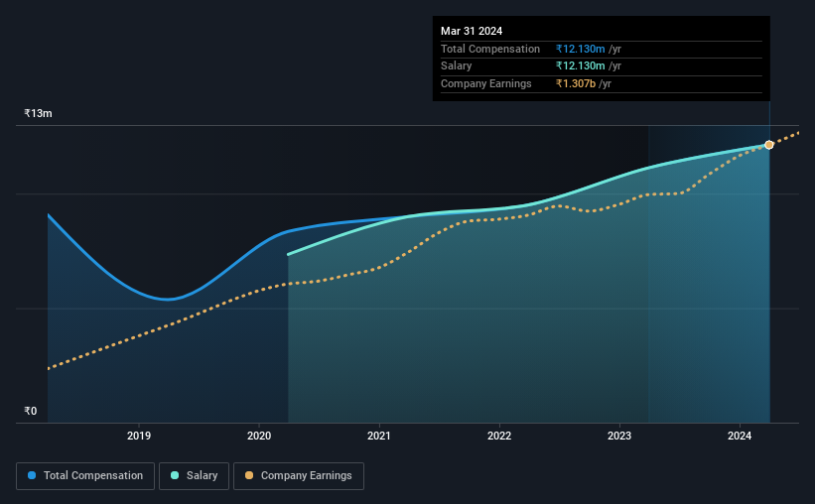Click the Mar 31 2024 tooltip date
815x504 pixels.
472,31
